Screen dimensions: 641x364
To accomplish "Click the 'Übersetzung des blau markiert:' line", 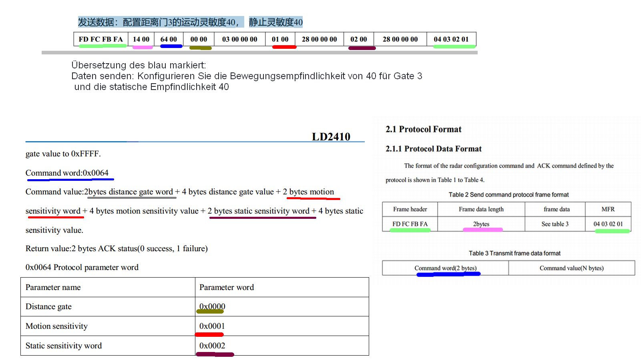I will [139, 65].
